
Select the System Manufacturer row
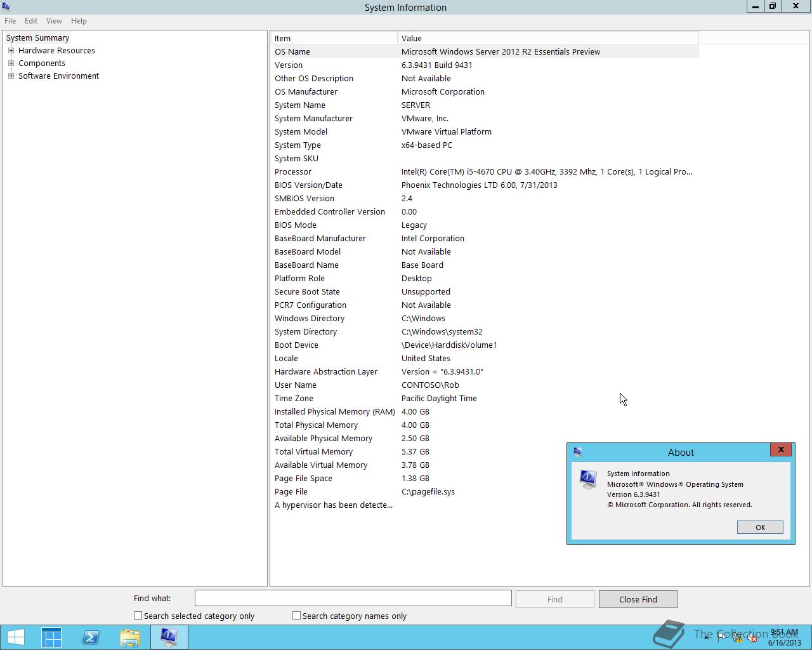pos(485,118)
